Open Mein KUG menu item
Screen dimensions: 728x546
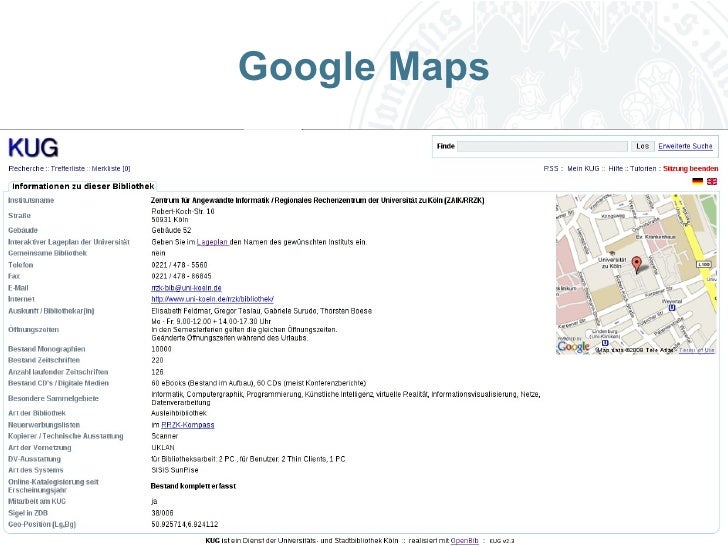(583, 169)
